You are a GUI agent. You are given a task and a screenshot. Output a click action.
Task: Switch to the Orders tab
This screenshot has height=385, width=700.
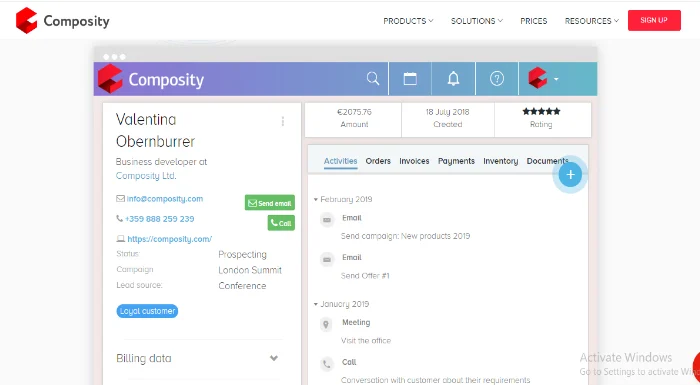click(x=378, y=161)
